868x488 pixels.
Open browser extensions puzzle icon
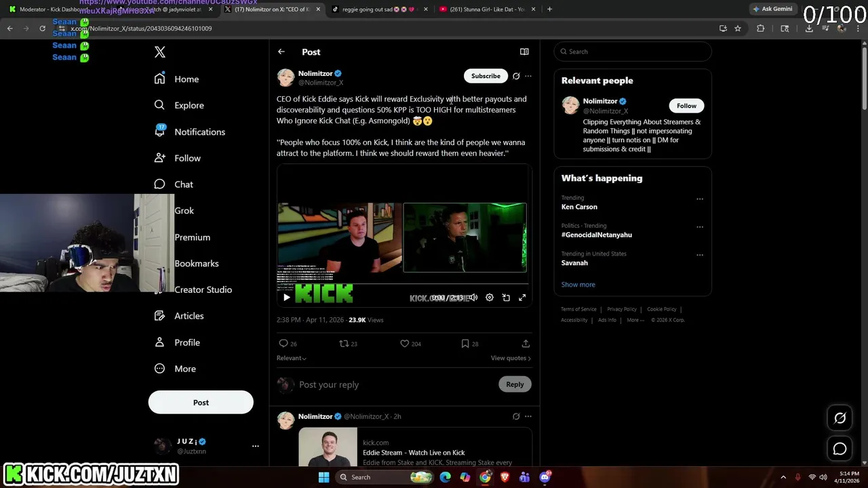point(760,28)
